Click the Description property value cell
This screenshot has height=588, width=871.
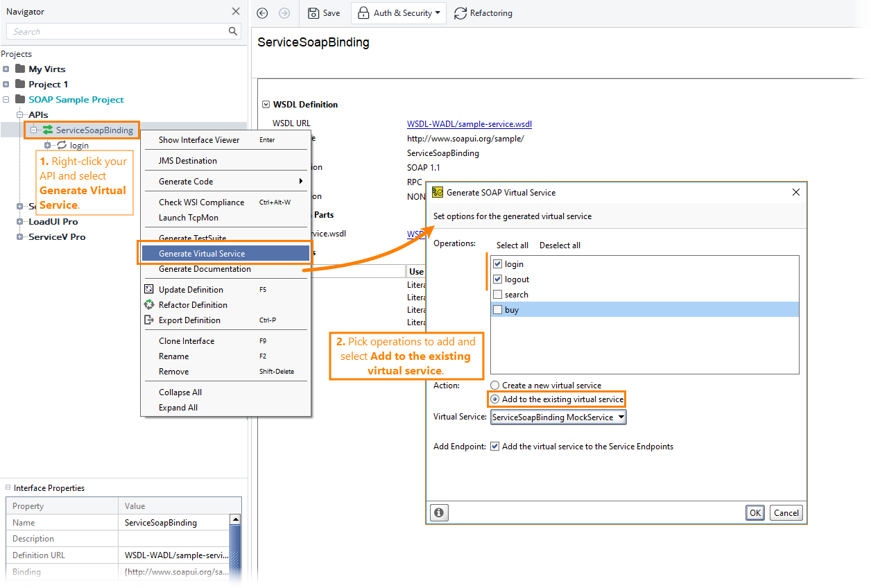(174, 538)
